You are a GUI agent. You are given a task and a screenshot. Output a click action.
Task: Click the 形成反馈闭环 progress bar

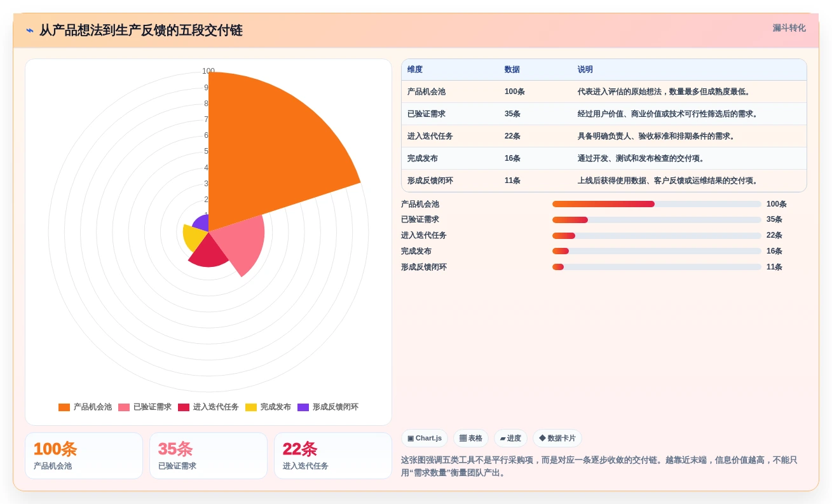pos(657,267)
